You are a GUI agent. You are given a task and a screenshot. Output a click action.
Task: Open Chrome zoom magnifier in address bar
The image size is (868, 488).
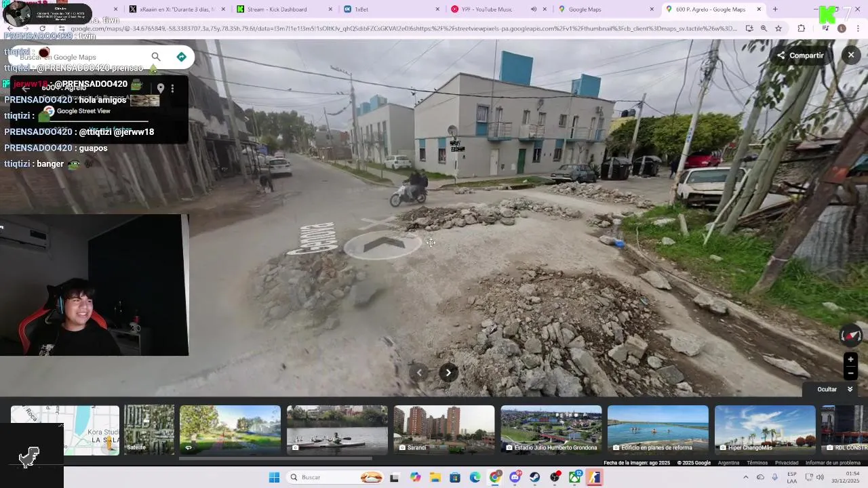[x=764, y=28]
